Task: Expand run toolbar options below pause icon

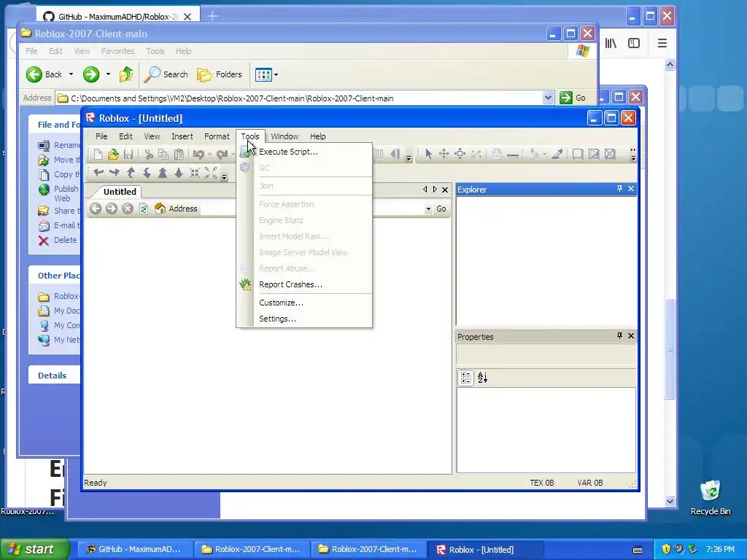Action: [x=409, y=158]
